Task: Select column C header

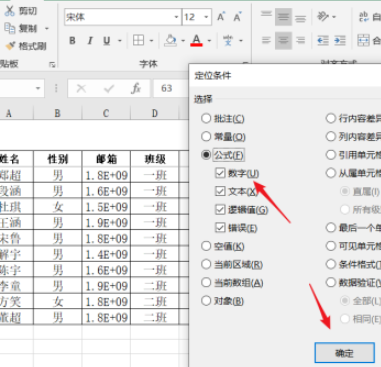Action: click(x=106, y=113)
